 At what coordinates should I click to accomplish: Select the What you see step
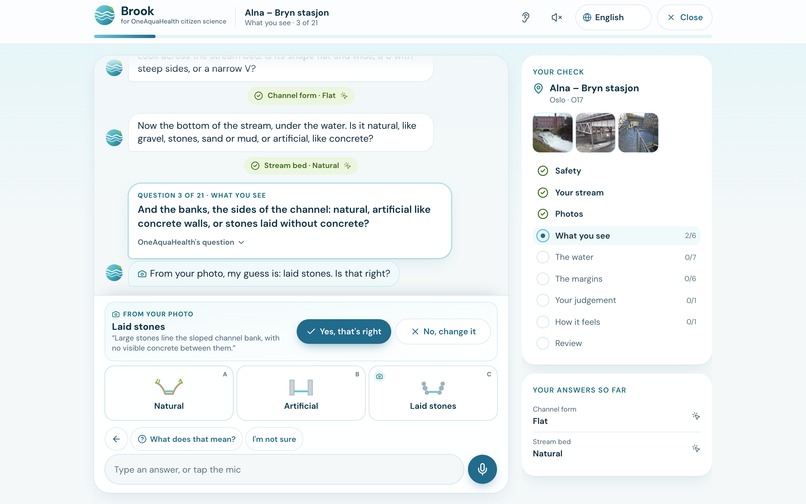point(617,236)
